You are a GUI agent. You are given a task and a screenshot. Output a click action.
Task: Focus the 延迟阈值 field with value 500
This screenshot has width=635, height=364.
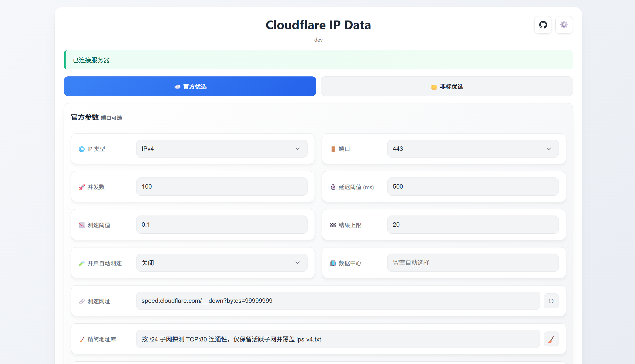click(473, 187)
